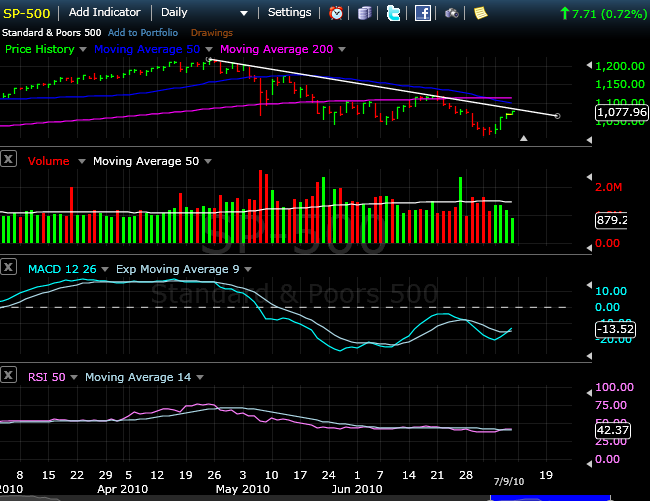Open the Settings menu

[290, 13]
